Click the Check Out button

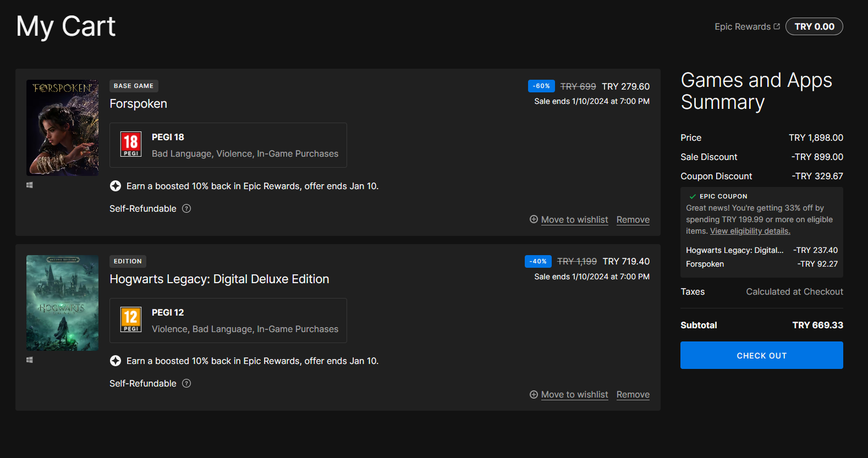coord(762,355)
